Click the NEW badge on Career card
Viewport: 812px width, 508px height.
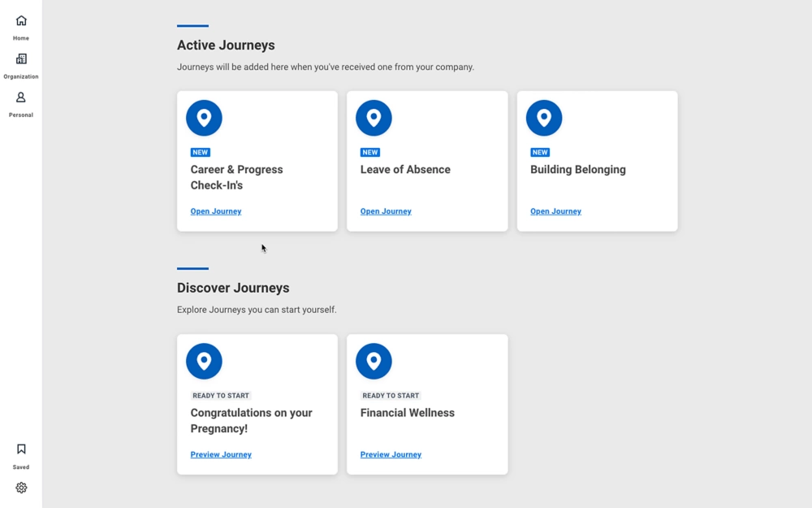coord(201,152)
